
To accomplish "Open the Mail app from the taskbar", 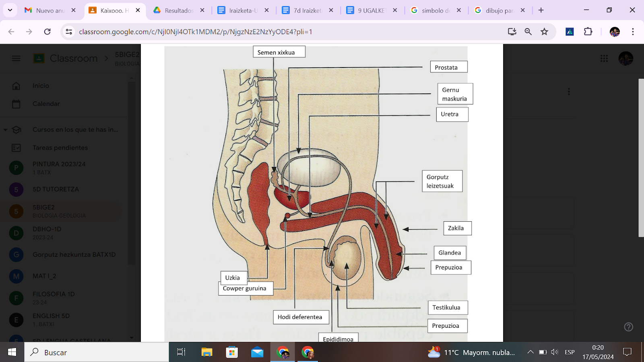I will tap(257, 352).
